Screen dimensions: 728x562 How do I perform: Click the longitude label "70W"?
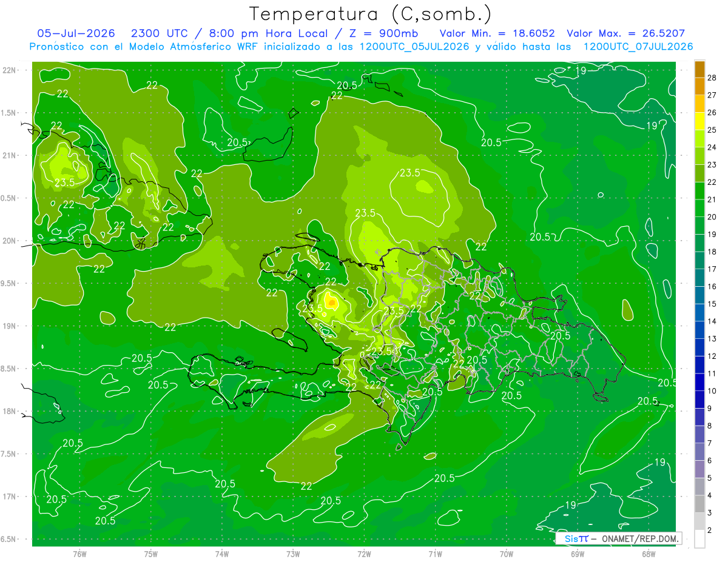coord(507,554)
